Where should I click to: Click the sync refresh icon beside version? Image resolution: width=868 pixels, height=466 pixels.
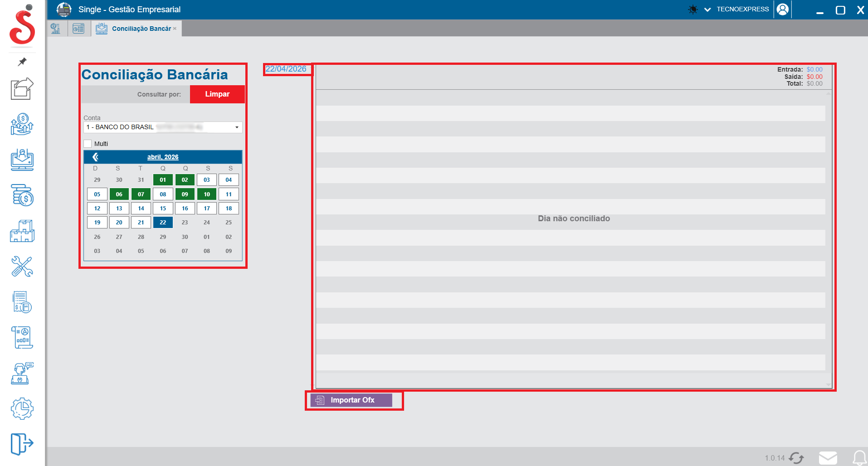point(796,458)
